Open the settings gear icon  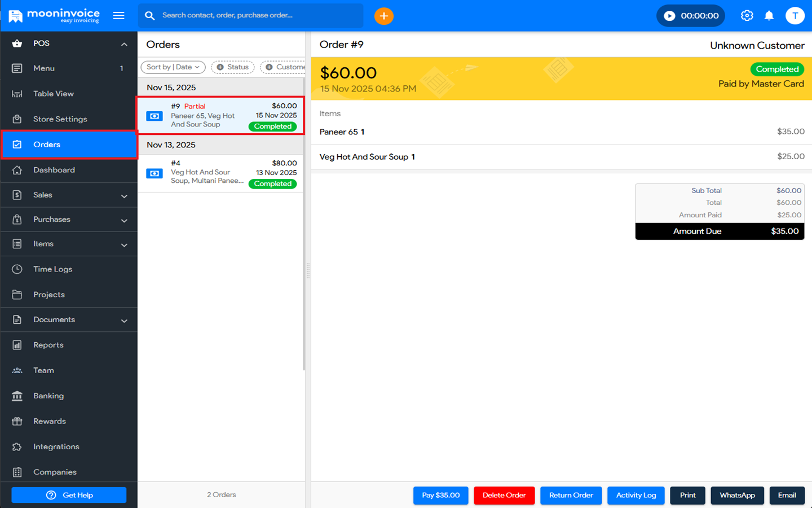tap(747, 15)
